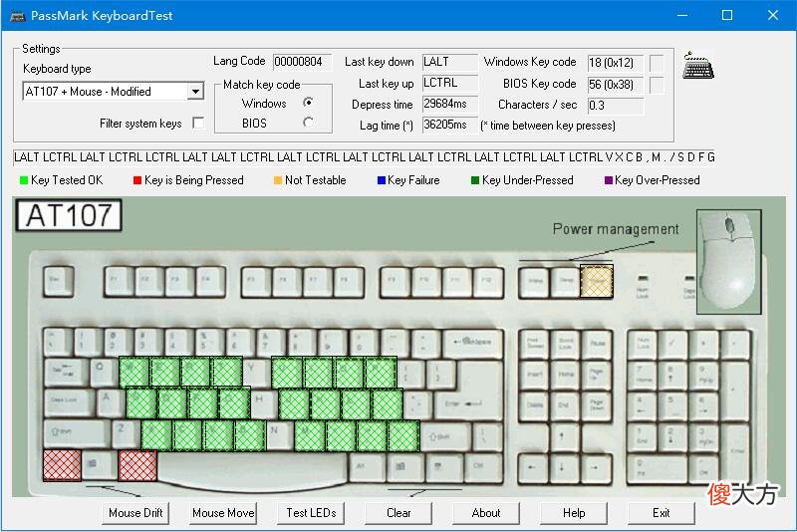
Task: Open the About dialog button
Action: tap(486, 513)
